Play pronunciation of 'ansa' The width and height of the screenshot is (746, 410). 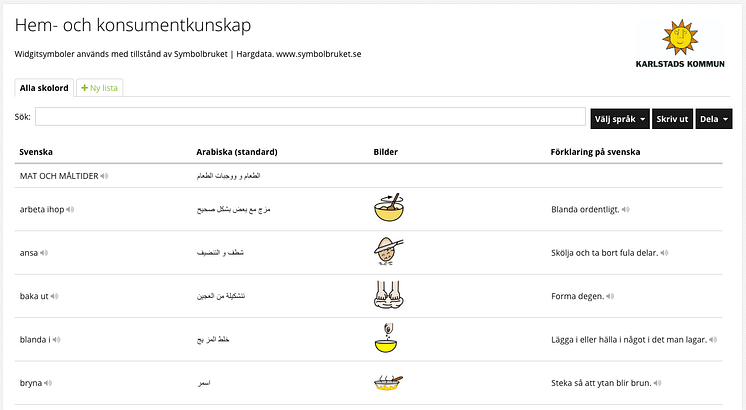pyautogui.click(x=44, y=253)
